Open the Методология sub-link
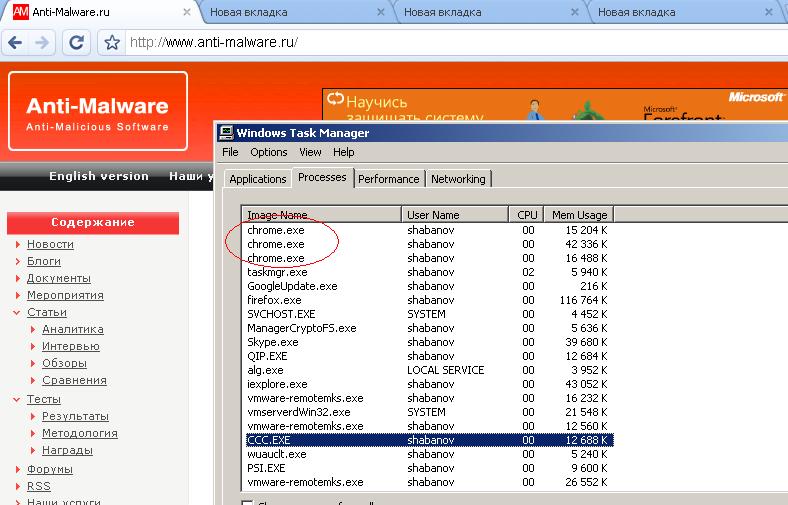The height and width of the screenshot is (505, 788). point(80,433)
